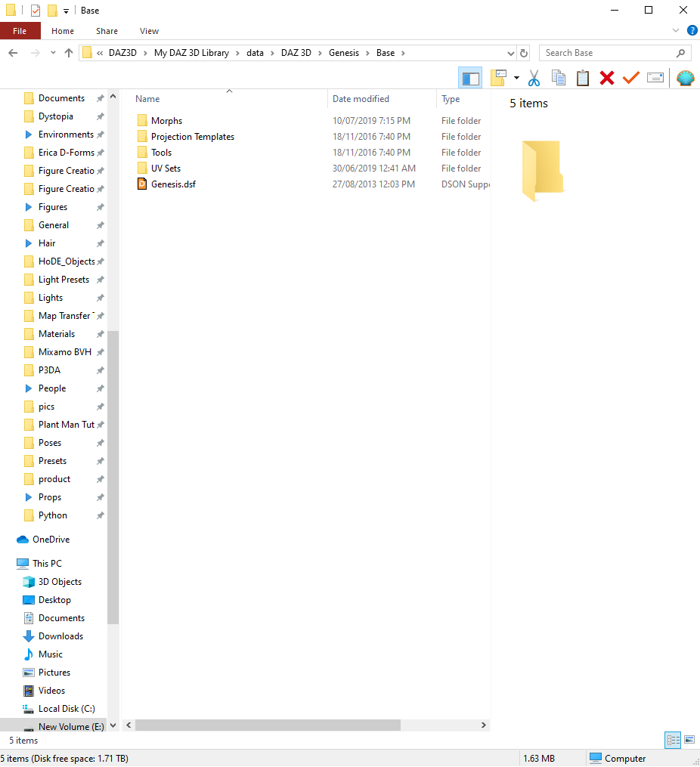Screen dimensions: 700x767
Task: Click the blue Help question mark icon
Action: pos(692,30)
